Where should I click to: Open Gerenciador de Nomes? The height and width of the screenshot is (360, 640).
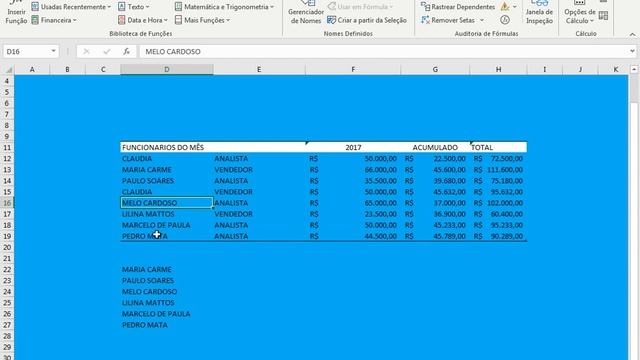[x=306, y=13]
